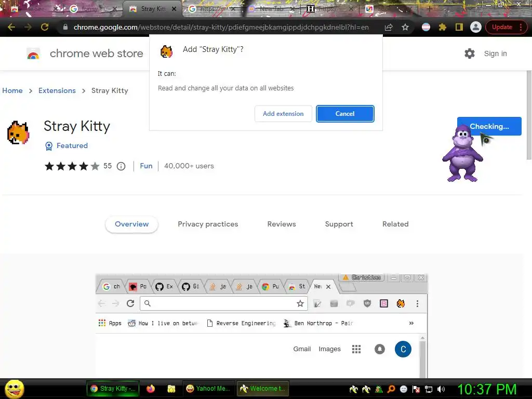532x399 pixels.
Task: Click the BonziBuddy purple gorilla
Action: 462,153
